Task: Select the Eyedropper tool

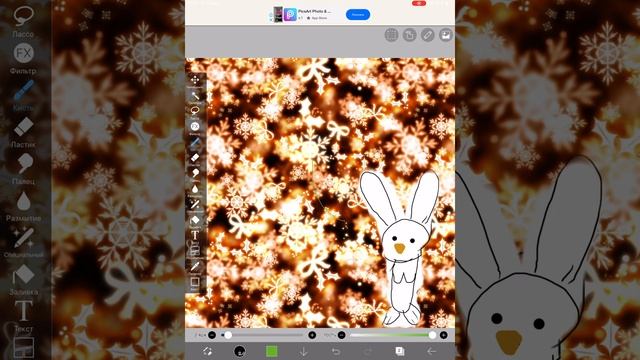Action: [195, 266]
